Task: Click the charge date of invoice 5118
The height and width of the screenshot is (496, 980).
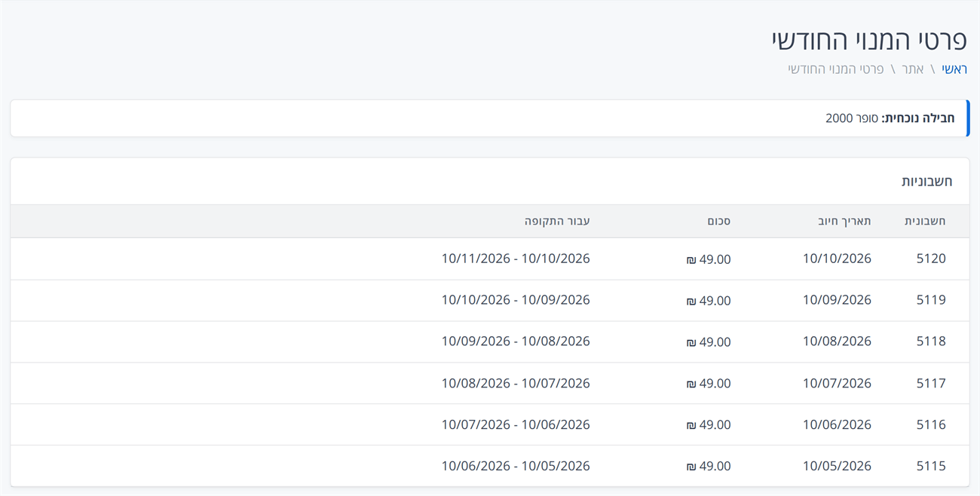Action: coord(837,341)
